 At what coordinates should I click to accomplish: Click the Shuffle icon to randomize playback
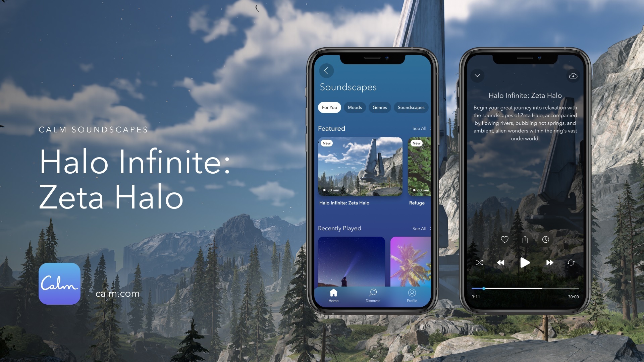pos(479,262)
